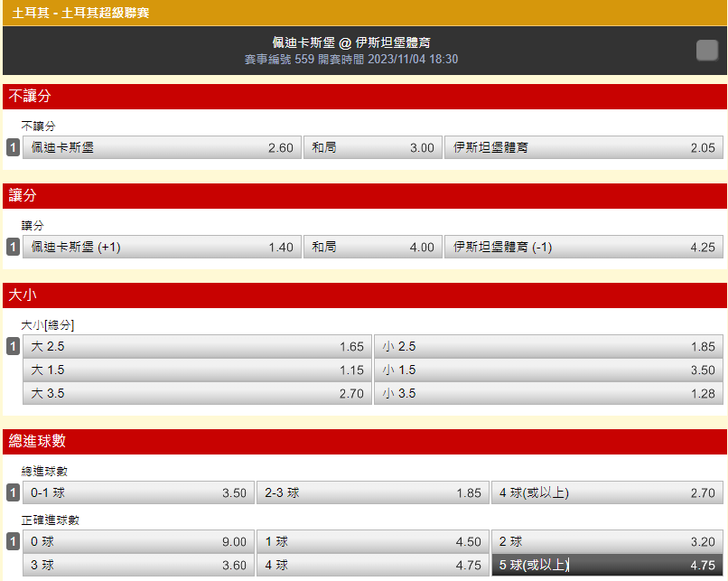Select 佩迪卡斯堡 (+1) handicap 1.40

click(x=162, y=247)
